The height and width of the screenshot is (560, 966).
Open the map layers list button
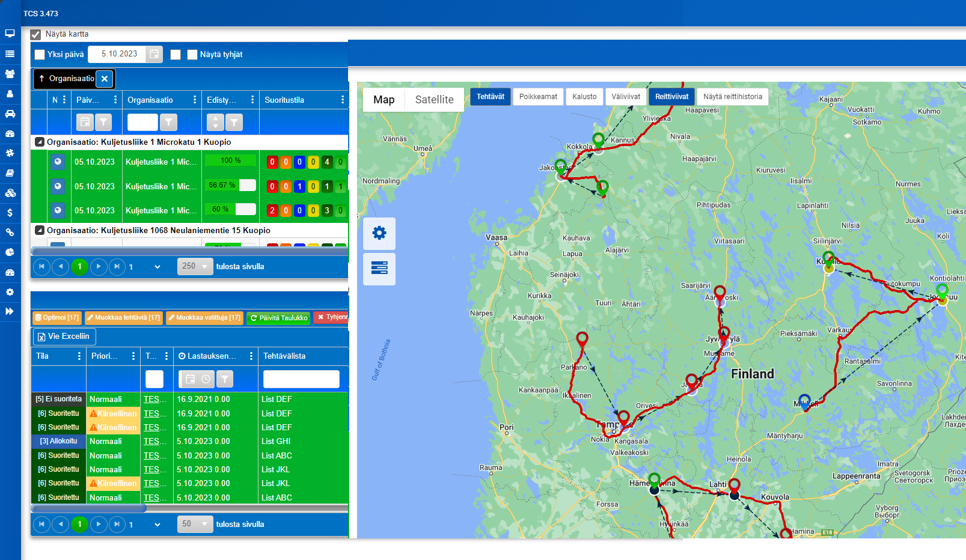coord(379,269)
